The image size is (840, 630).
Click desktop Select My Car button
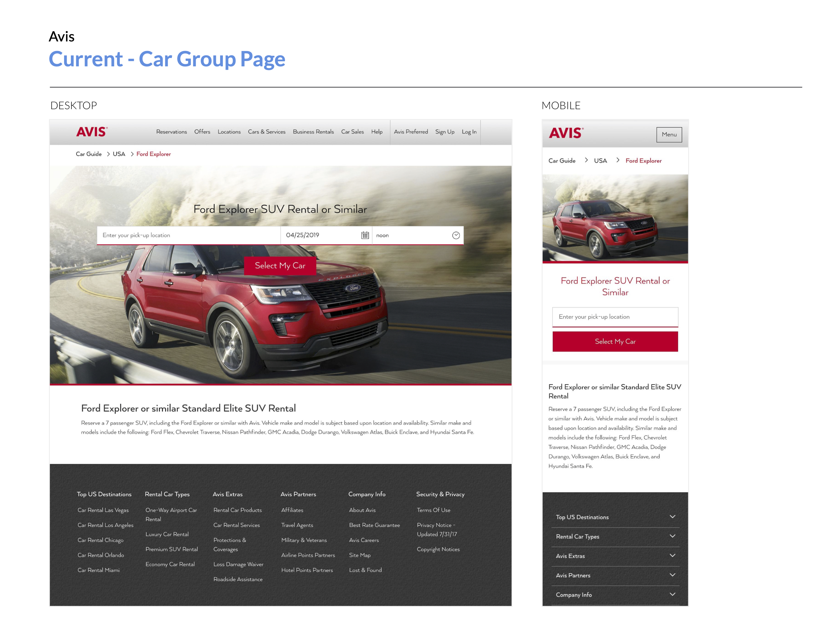pyautogui.click(x=280, y=266)
